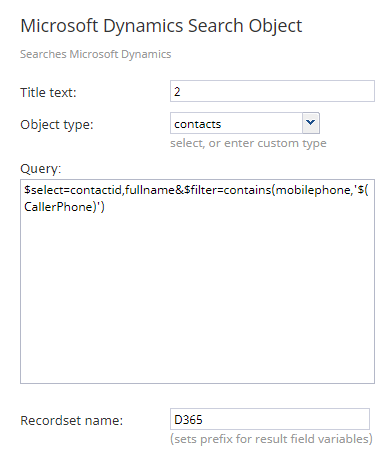This screenshot has width=389, height=468.
Task: Click inside the Title text input field
Action: pos(272,91)
